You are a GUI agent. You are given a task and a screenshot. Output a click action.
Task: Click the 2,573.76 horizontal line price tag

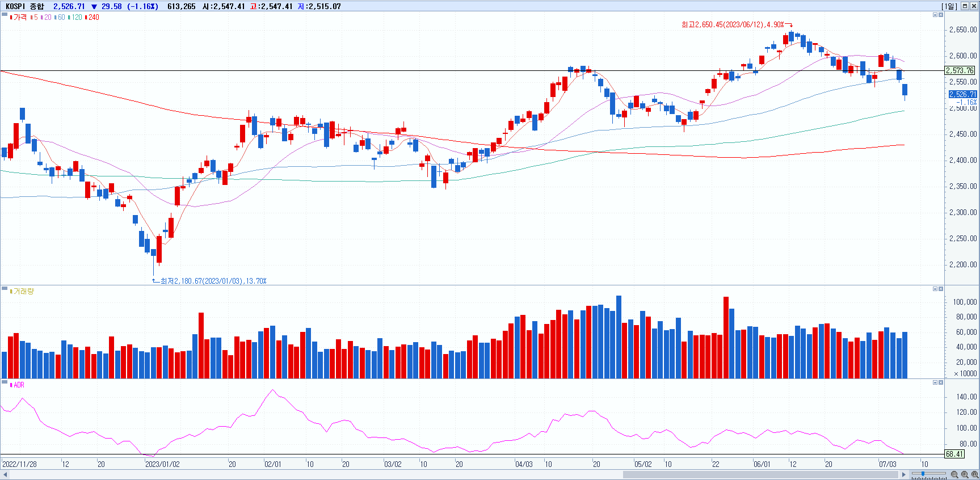(x=960, y=71)
